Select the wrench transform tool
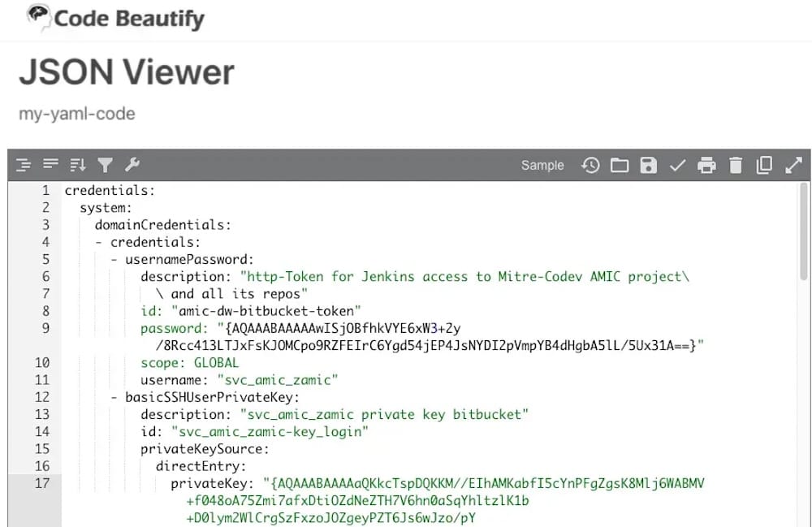 click(x=131, y=165)
